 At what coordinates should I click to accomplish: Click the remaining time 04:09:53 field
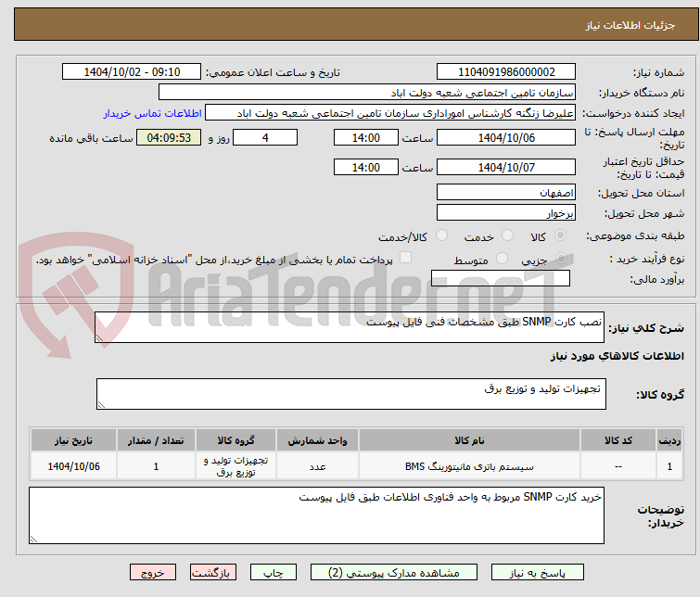[x=169, y=137]
